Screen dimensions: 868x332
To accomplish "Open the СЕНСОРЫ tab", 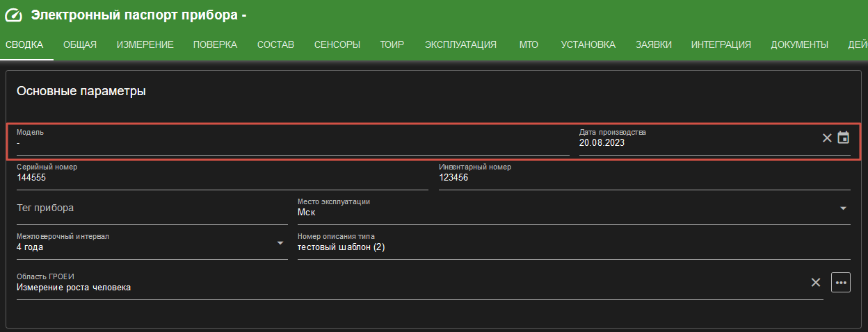I will tap(337, 44).
